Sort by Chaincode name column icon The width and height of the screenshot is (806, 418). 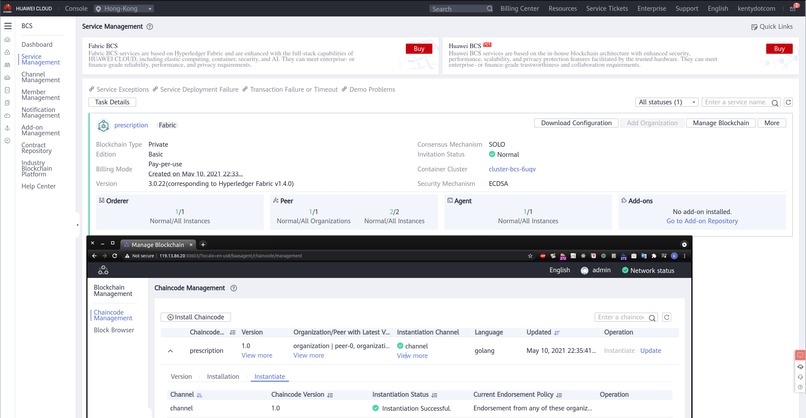pos(232,333)
